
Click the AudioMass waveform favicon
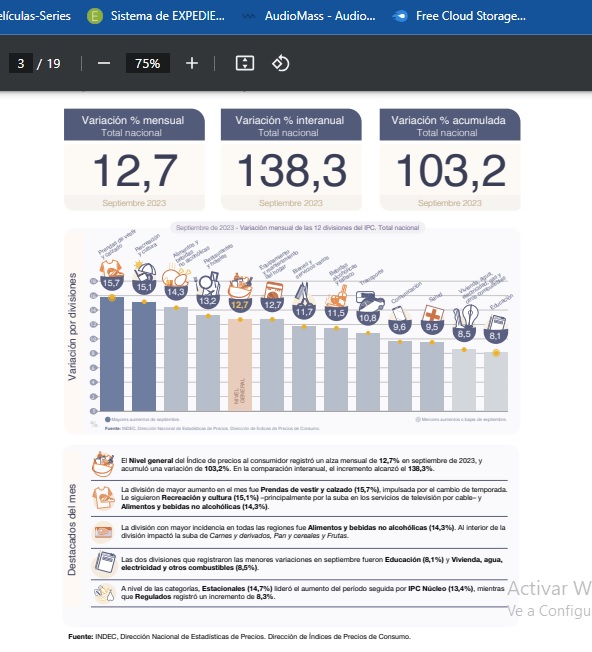pos(249,17)
